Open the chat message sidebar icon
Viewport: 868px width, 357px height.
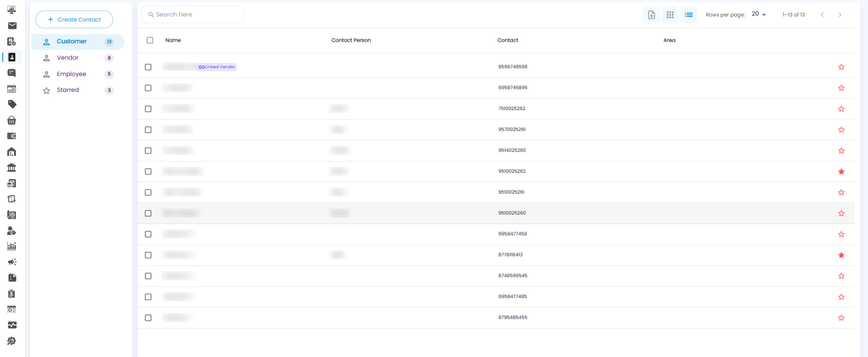click(x=12, y=73)
